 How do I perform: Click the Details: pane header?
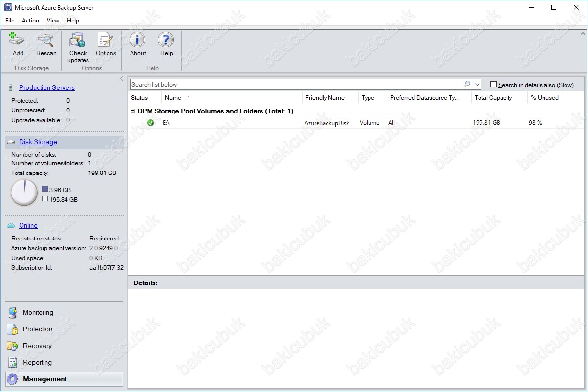pyautogui.click(x=356, y=283)
